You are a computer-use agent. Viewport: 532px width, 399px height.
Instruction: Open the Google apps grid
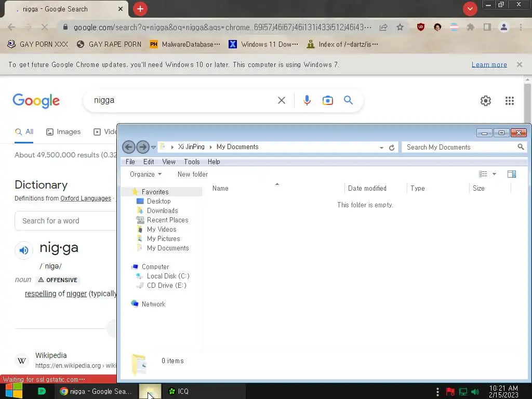(x=510, y=101)
